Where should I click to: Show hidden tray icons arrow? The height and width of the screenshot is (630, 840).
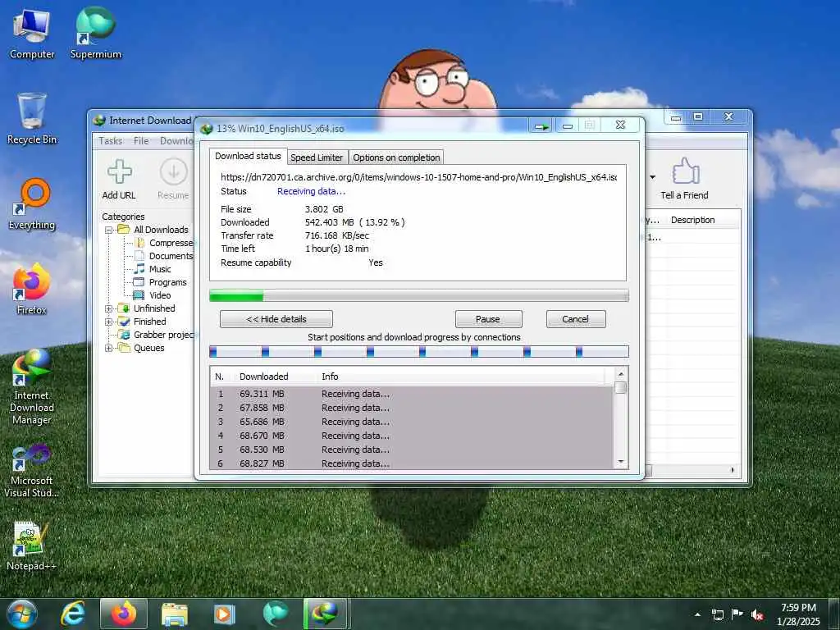click(697, 614)
